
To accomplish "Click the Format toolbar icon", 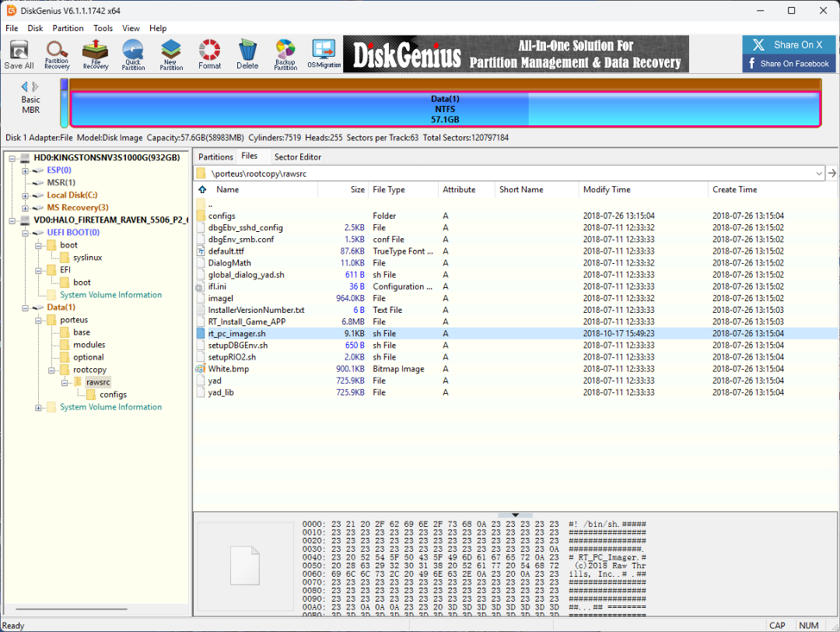I will [209, 54].
